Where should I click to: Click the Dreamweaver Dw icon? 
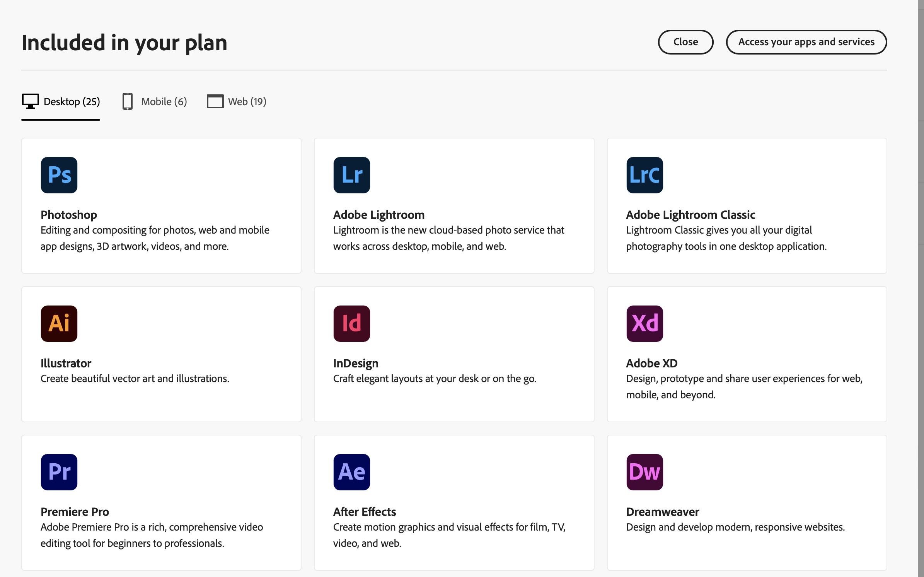(644, 472)
